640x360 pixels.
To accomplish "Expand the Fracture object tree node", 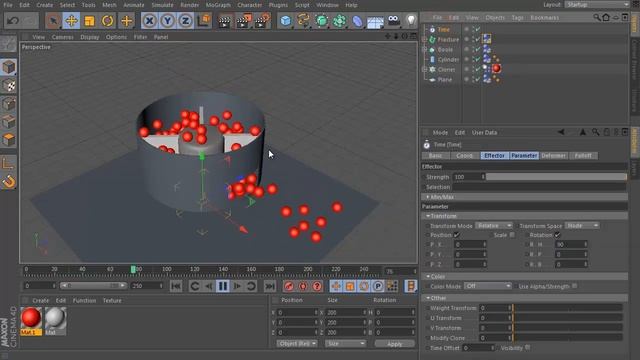I will point(424,40).
